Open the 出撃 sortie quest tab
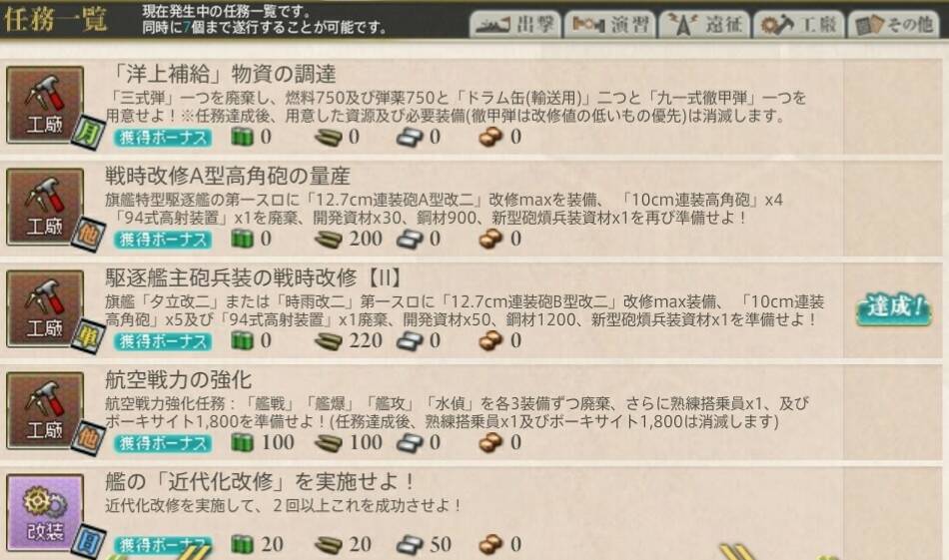 (x=515, y=24)
